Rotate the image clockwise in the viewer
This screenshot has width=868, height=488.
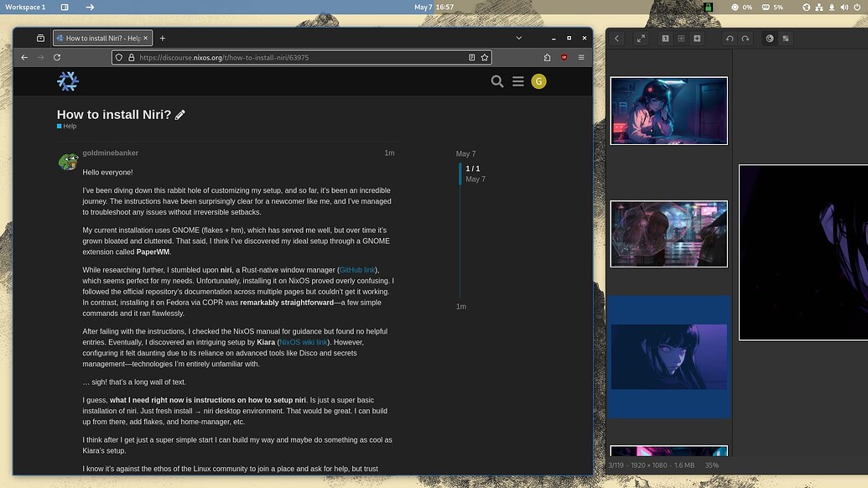[x=745, y=39]
